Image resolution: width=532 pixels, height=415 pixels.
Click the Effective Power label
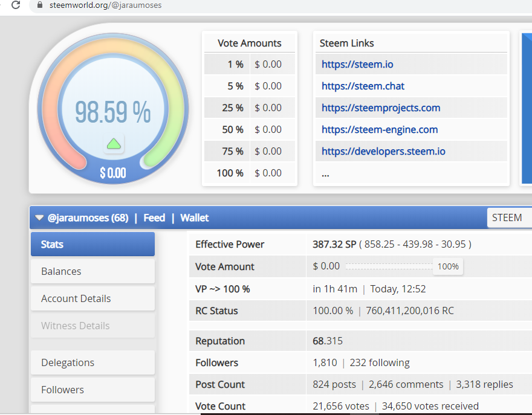(x=230, y=244)
